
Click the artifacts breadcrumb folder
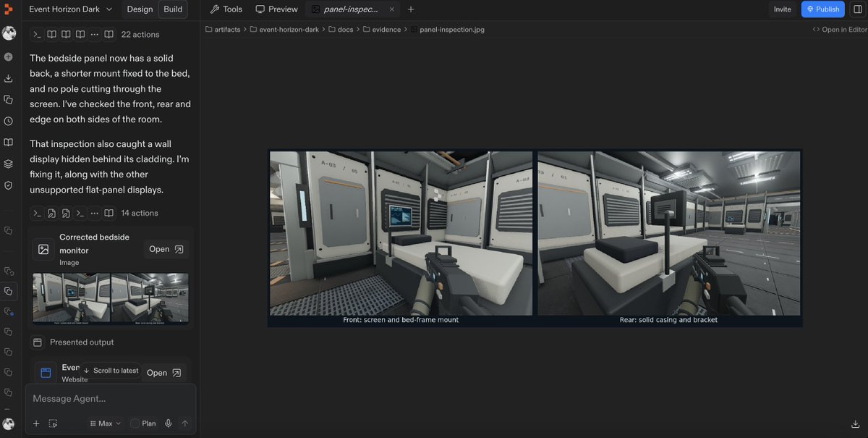coord(223,30)
